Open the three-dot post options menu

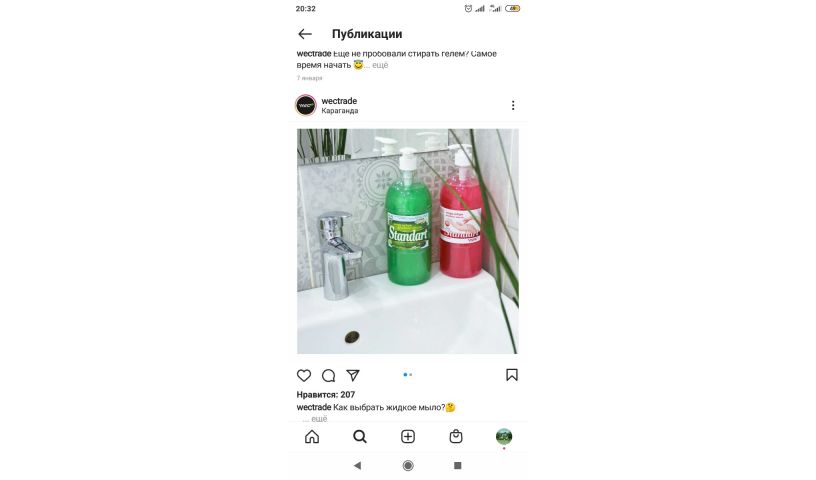(x=513, y=105)
